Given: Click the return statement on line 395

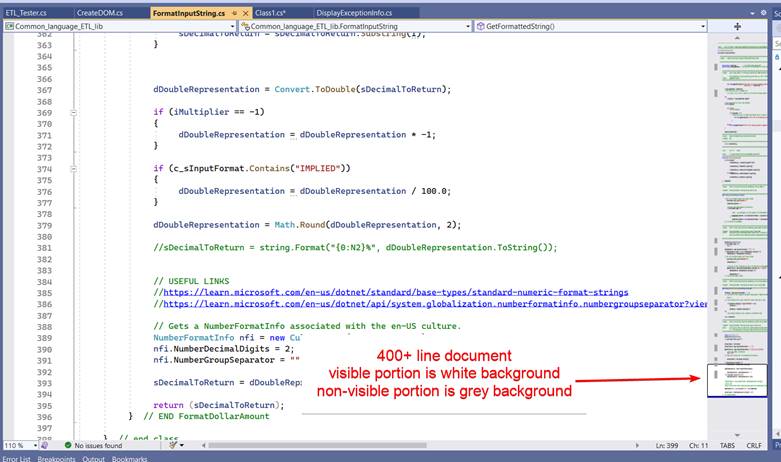Looking at the screenshot, I should 218,405.
